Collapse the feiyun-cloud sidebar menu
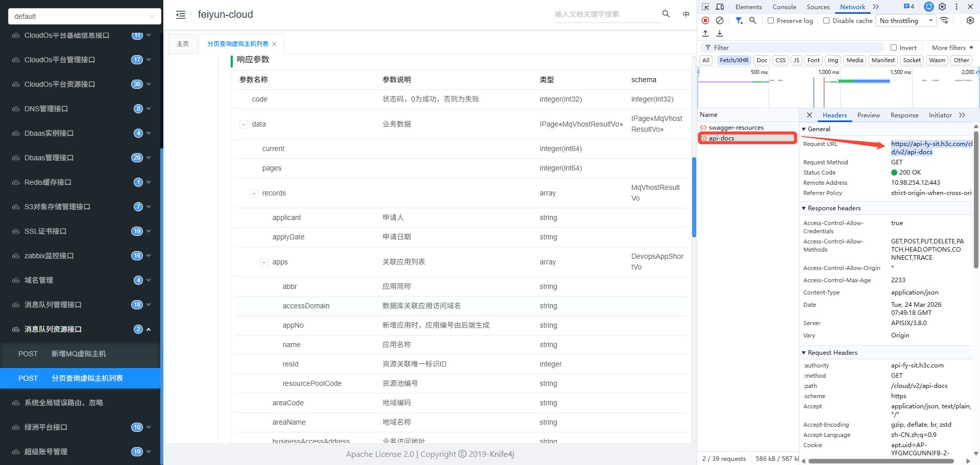The image size is (980, 465). click(181, 15)
